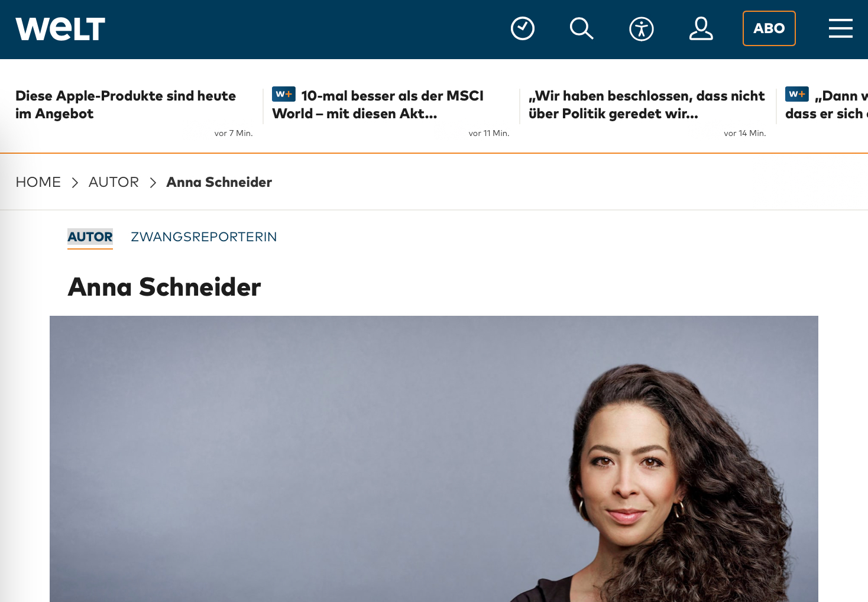
Task: Click the Anna Schneider breadcrumb entry
Action: 219,182
